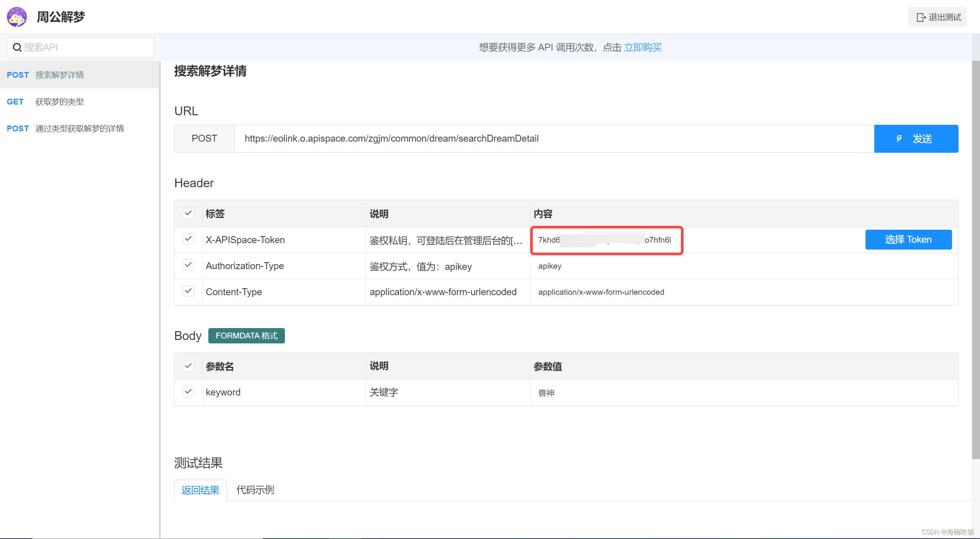This screenshot has height=539, width=980.
Task: Click the exit icon beside 退出测试
Action: coord(921,18)
